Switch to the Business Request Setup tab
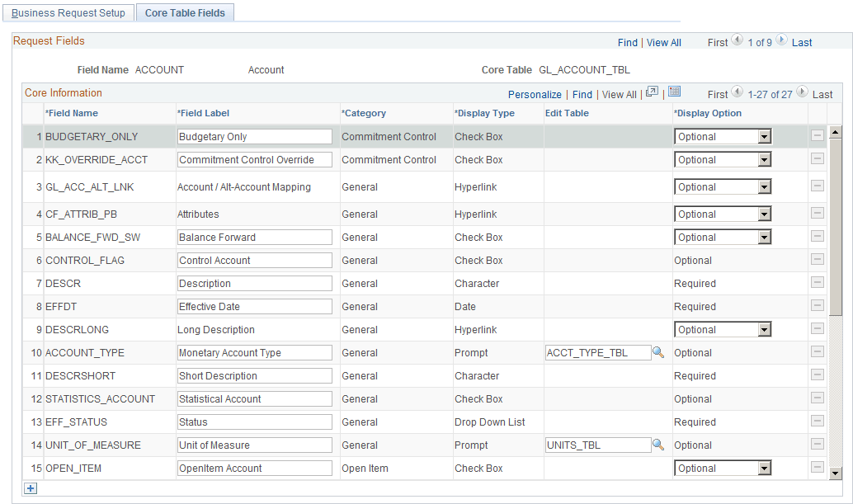The width and height of the screenshot is (853, 504). (x=68, y=12)
